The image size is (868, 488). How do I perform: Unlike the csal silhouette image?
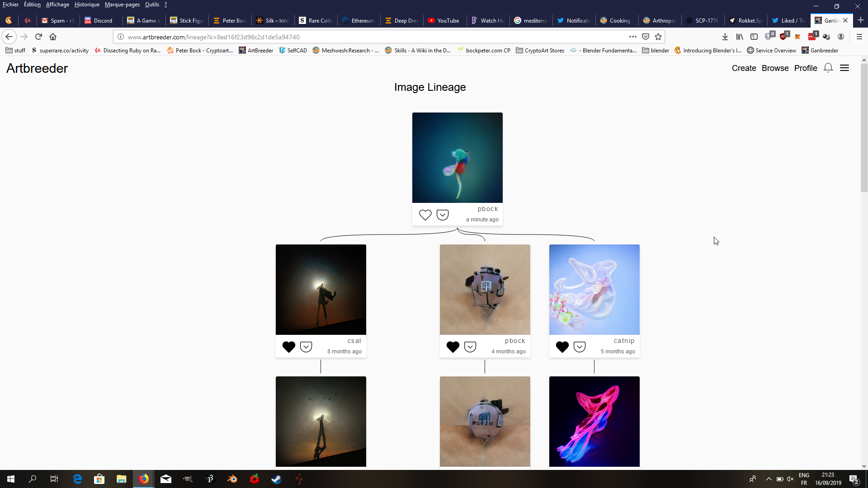click(288, 347)
